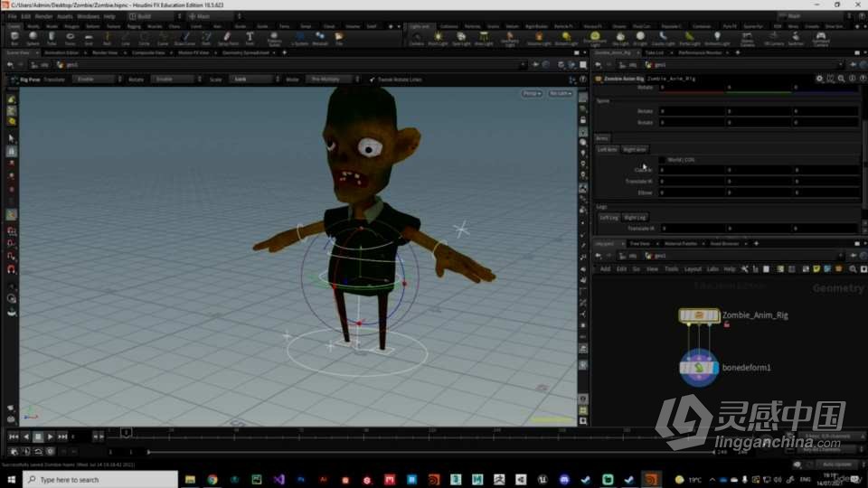This screenshot has height=488, width=868.
Task: Click the bonedeform1 node
Action: (x=699, y=368)
